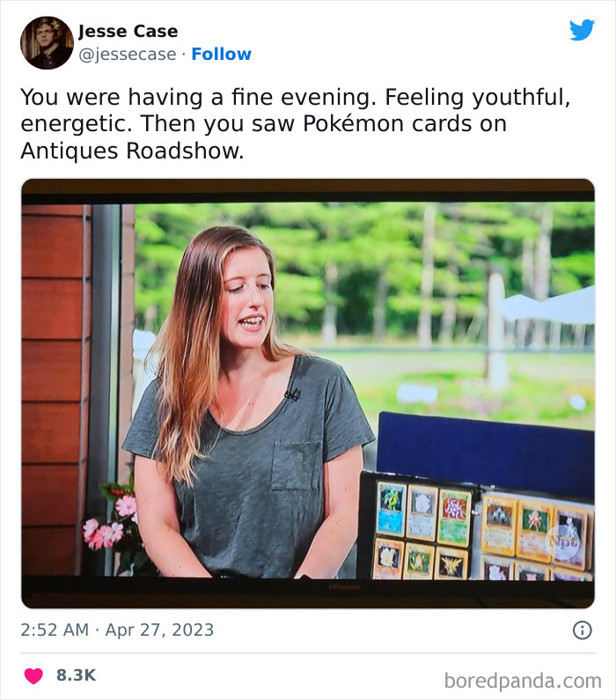This screenshot has height=700, width=616.
Task: Click the 8.3K likes count
Action: pos(76,675)
